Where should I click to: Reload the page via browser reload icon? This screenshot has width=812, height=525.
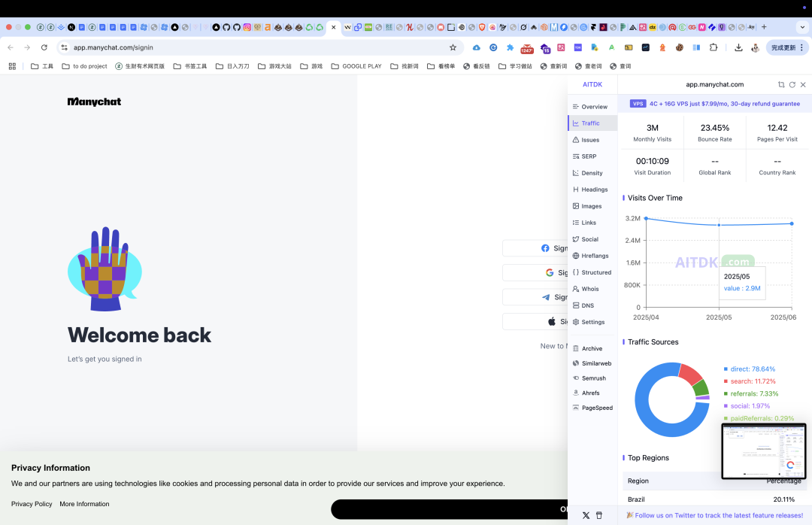(x=44, y=47)
